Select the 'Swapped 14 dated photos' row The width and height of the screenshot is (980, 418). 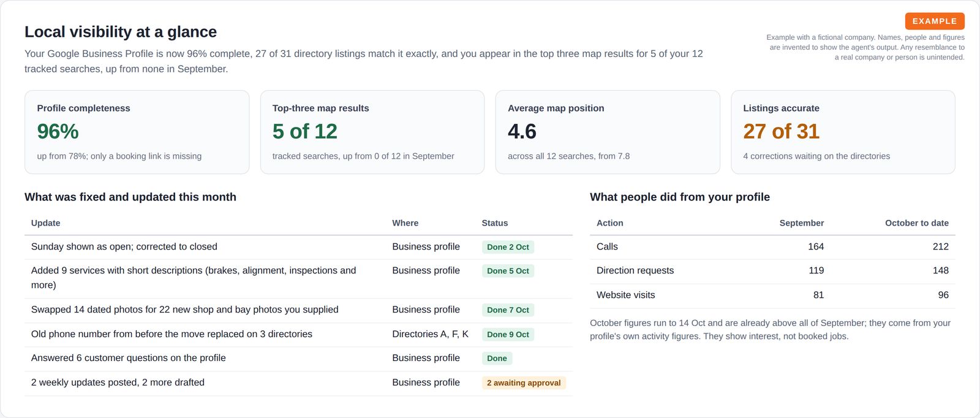click(298, 310)
